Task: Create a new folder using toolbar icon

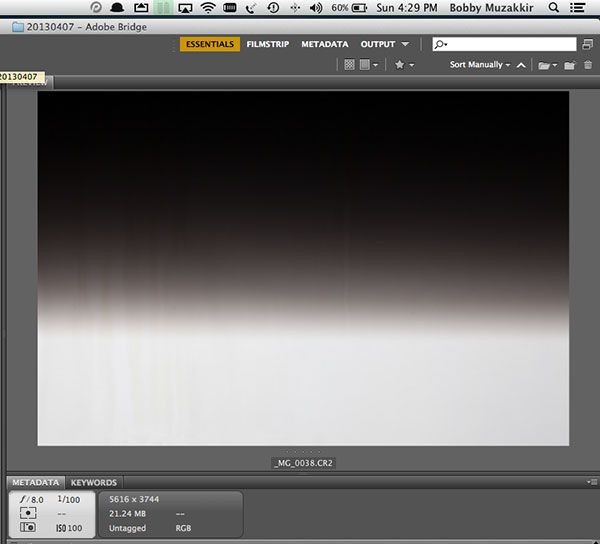Action: click(569, 65)
